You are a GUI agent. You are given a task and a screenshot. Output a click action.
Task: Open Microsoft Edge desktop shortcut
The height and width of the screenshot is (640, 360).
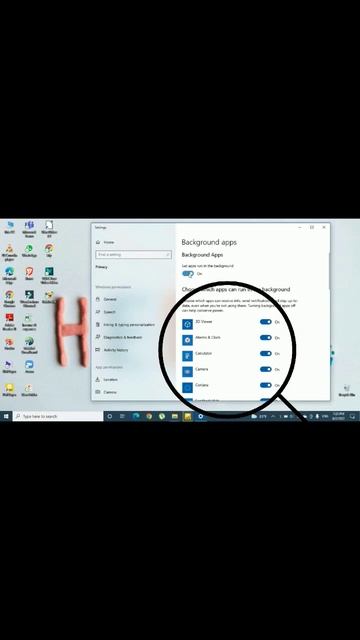[x=9, y=276]
